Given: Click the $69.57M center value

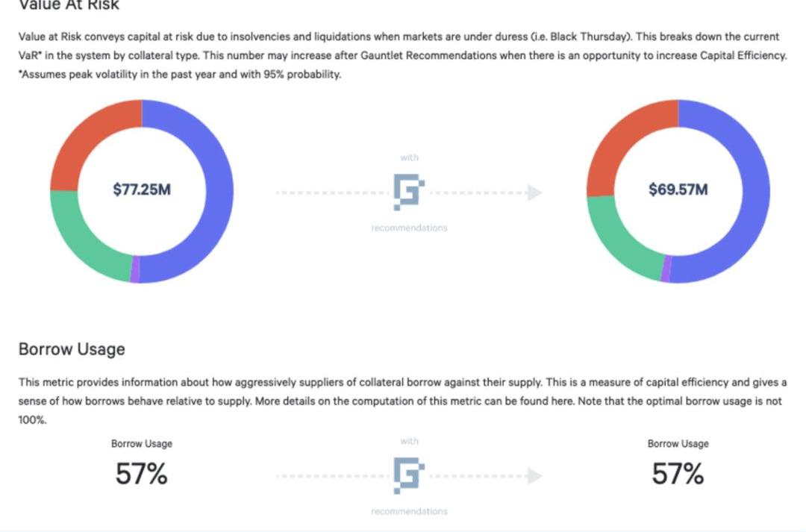Looking at the screenshot, I should pyautogui.click(x=678, y=190).
